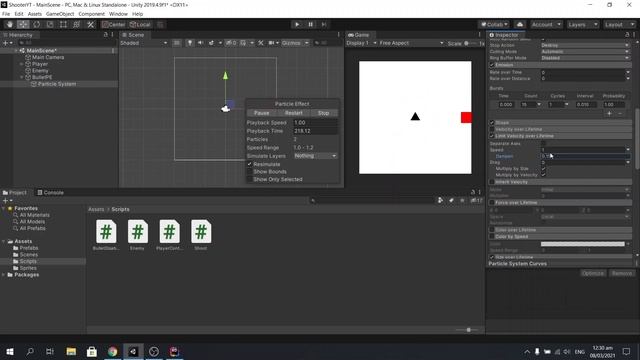
Task: Click the scene component tools icon
Action: 260,43
